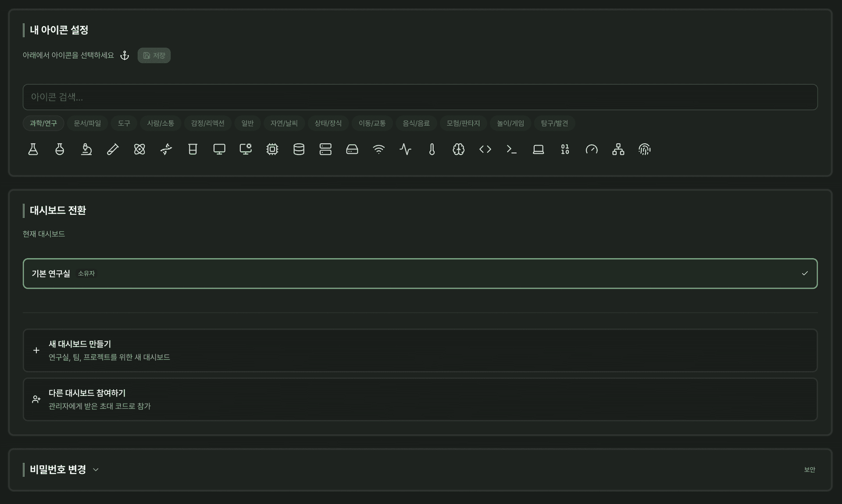The image size is (842, 504).
Task: Click the 저장 save button
Action: [154, 56]
